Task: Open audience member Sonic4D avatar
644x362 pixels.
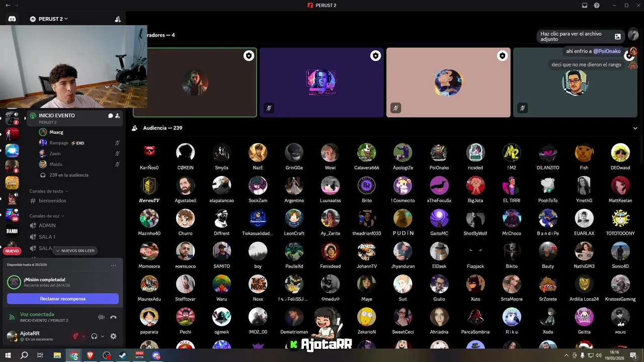Action: [620, 251]
